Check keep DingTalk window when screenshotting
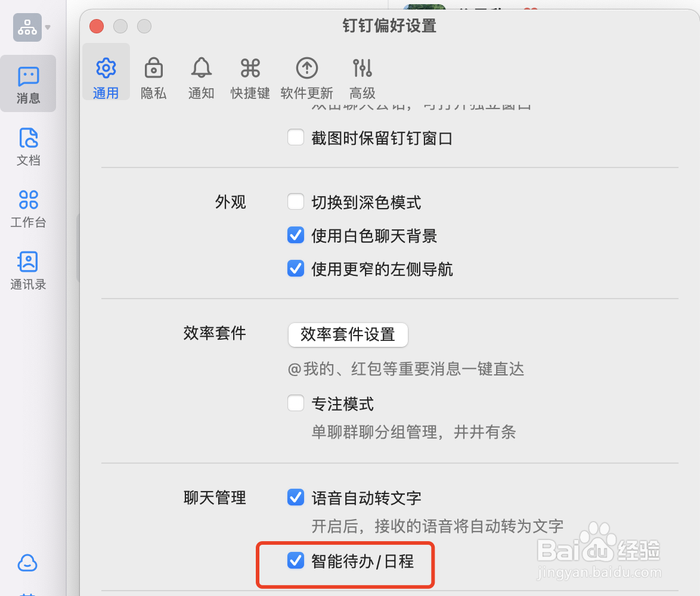Screen dimensions: 700x596 click(296, 138)
